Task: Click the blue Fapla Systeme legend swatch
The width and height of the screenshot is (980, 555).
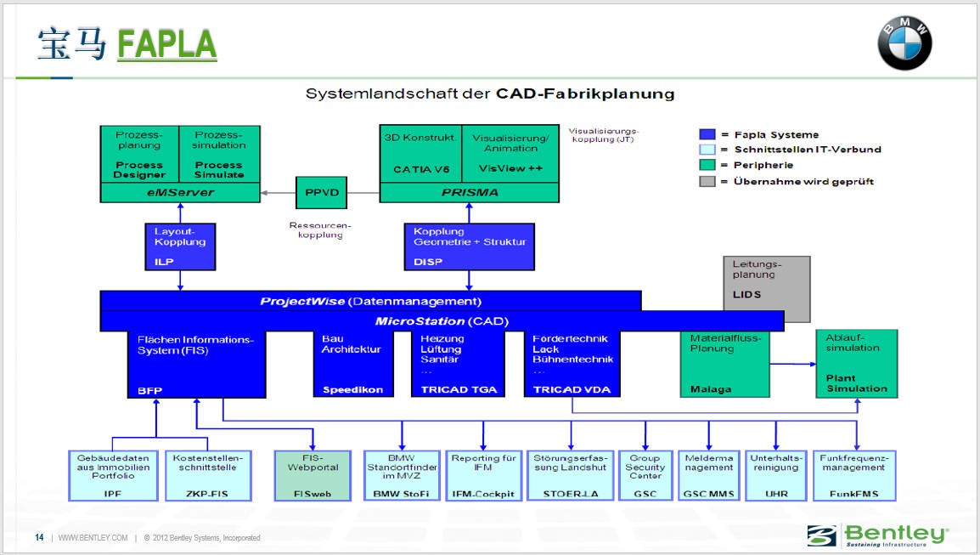Action: click(707, 134)
